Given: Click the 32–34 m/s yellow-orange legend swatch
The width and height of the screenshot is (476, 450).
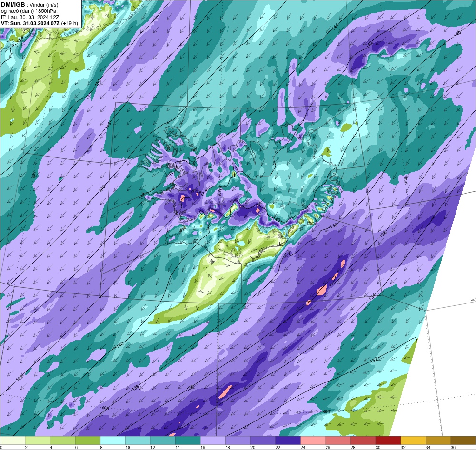Looking at the screenshot, I should (x=414, y=440).
